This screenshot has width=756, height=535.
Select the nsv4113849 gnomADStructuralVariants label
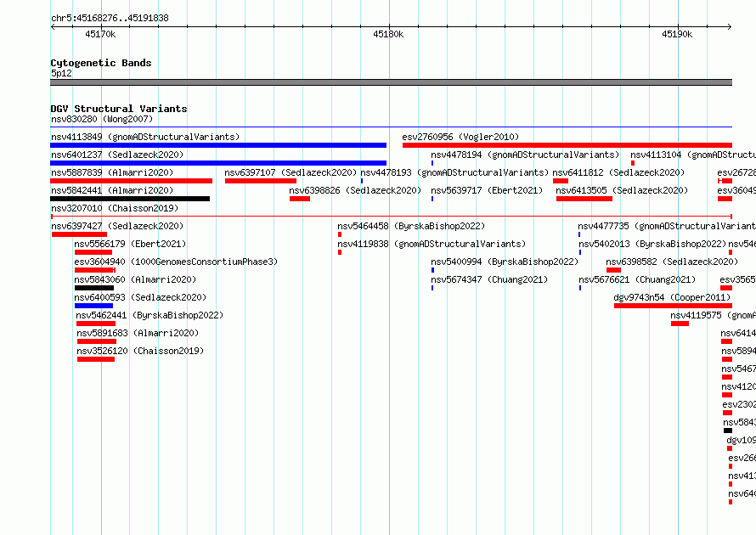(145, 137)
